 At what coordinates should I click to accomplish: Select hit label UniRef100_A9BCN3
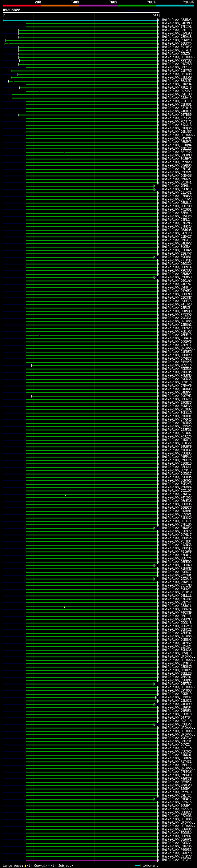point(177,619)
